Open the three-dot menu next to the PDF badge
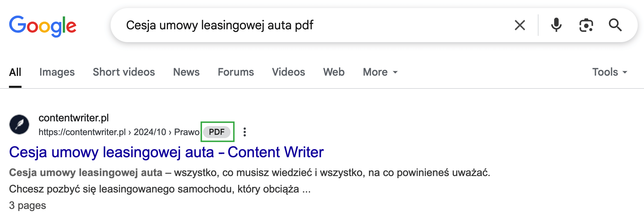This screenshot has width=644, height=217. coord(245,132)
